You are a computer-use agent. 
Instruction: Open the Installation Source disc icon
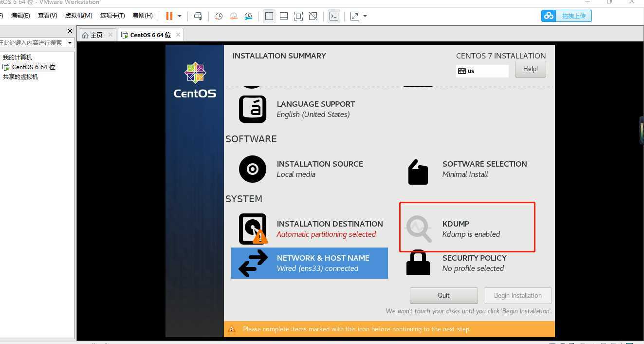253,169
